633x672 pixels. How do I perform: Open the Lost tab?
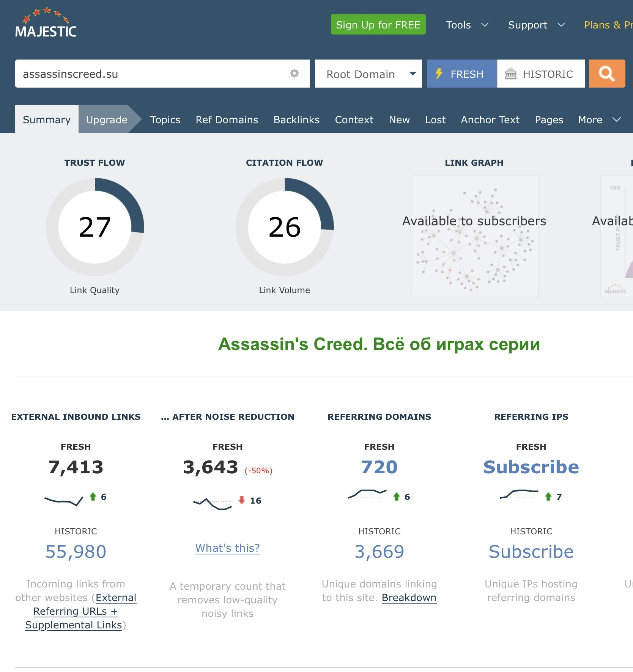pyautogui.click(x=435, y=120)
